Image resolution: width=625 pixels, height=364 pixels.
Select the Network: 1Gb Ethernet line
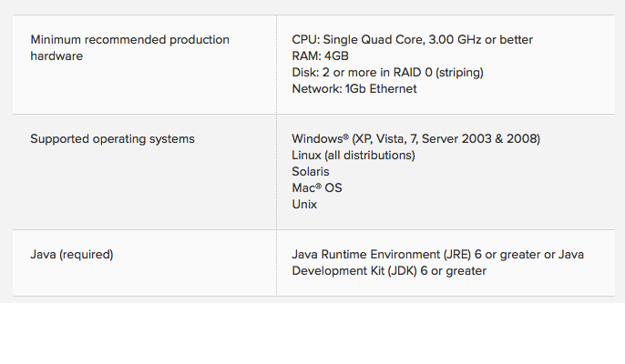click(x=353, y=89)
